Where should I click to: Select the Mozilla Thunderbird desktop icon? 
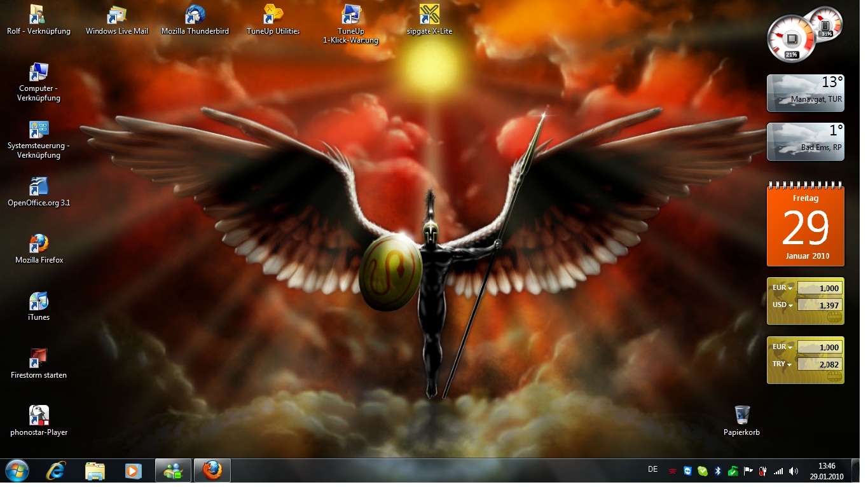[195, 19]
